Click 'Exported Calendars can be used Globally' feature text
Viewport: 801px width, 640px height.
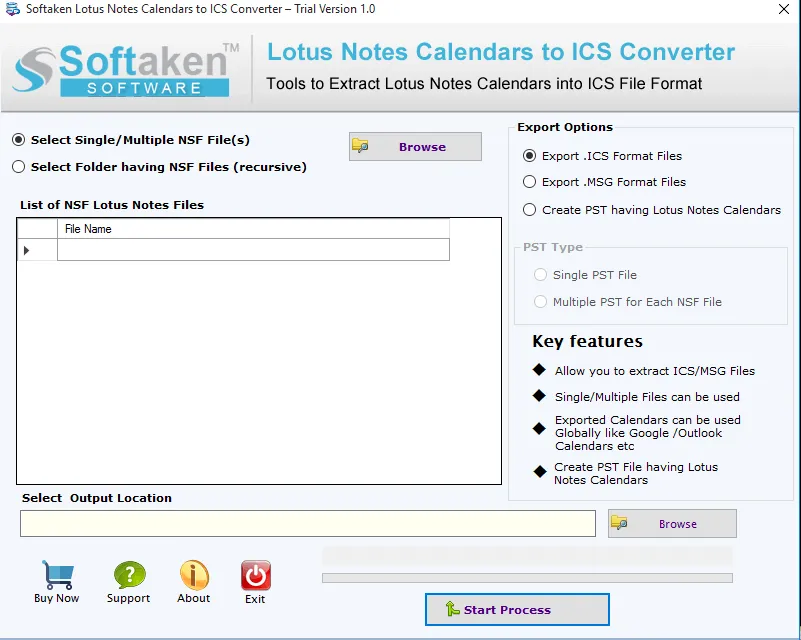tap(648, 433)
